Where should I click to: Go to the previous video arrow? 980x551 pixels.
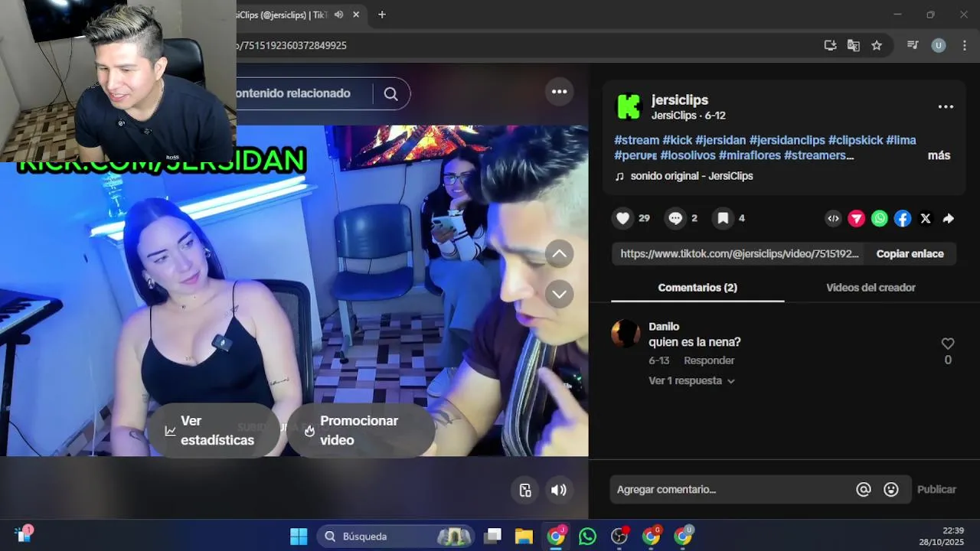[x=560, y=253]
